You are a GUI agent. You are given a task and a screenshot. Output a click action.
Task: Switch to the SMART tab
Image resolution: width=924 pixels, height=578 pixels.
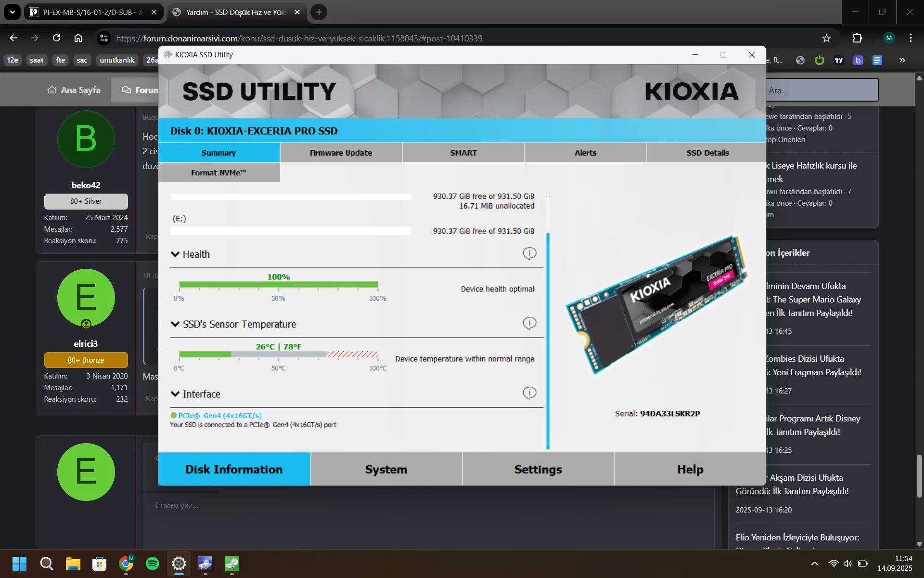pyautogui.click(x=463, y=153)
